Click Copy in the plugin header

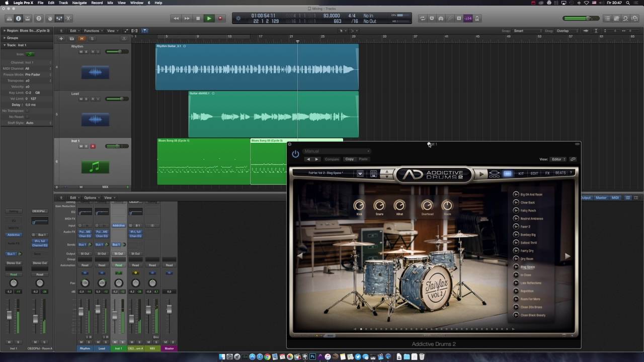click(x=350, y=159)
